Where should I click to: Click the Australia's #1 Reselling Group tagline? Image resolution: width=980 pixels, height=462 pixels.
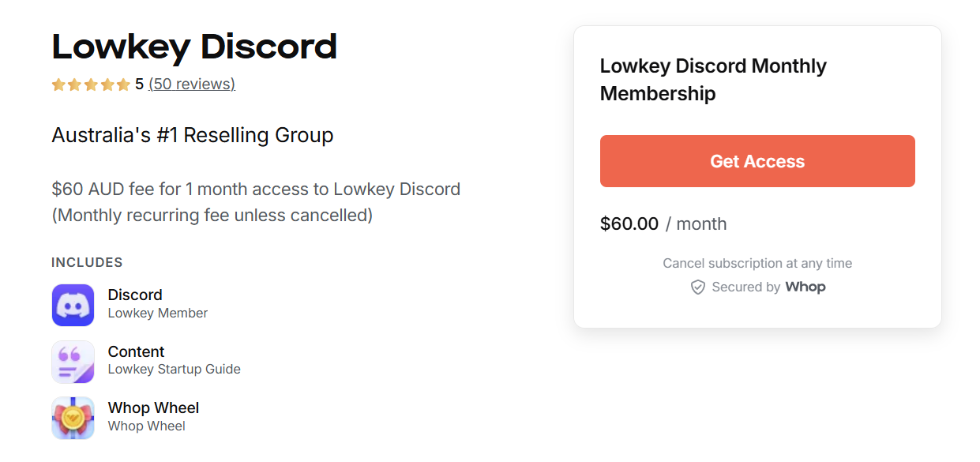point(192,135)
